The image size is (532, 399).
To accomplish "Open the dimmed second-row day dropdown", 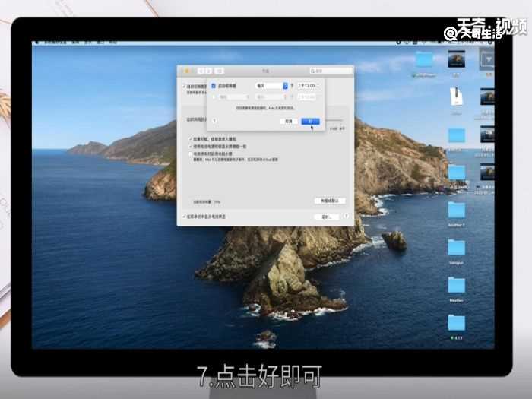I will (271, 97).
